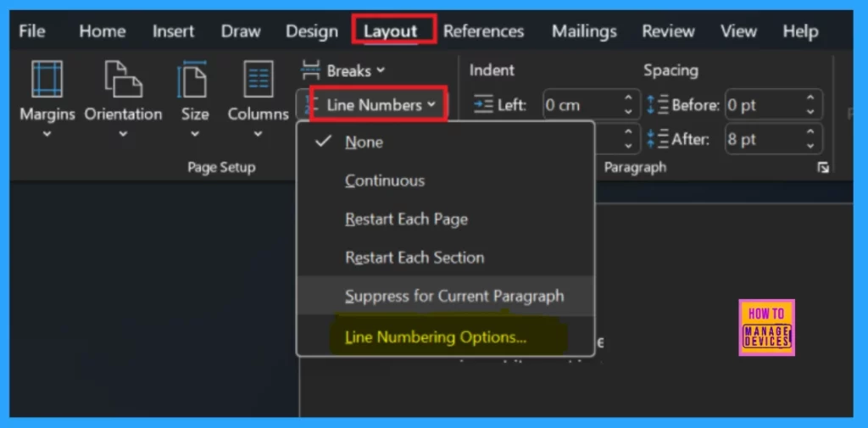The height and width of the screenshot is (428, 868).
Task: Click the Spacing After icon
Action: (658, 138)
